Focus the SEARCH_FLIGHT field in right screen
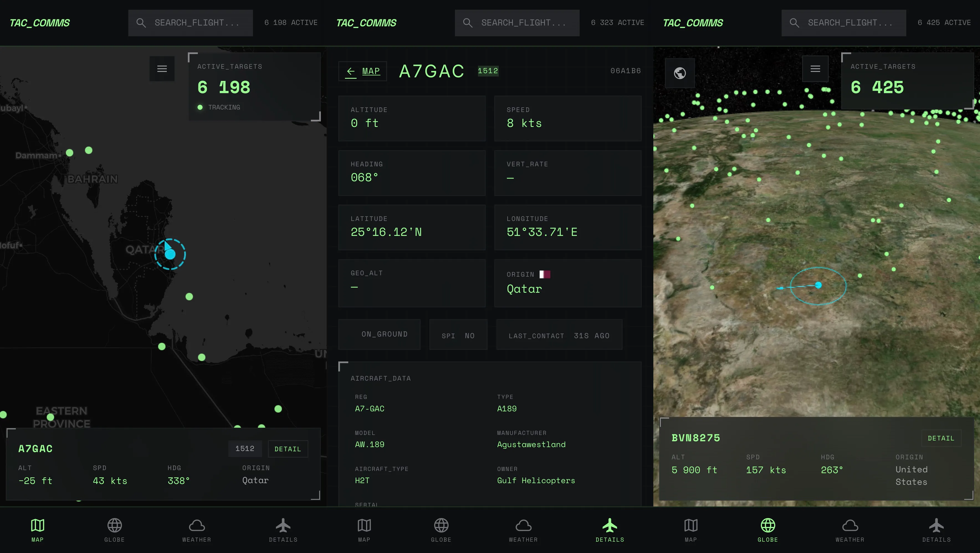 [x=844, y=23]
